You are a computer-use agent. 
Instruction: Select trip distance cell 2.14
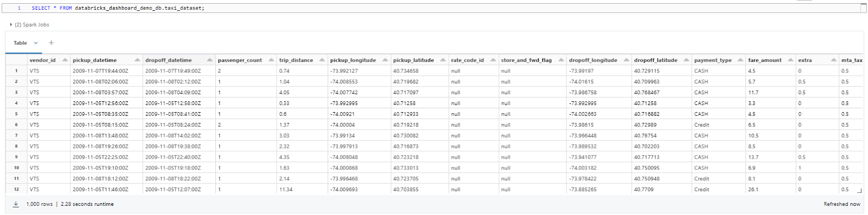[302, 179]
